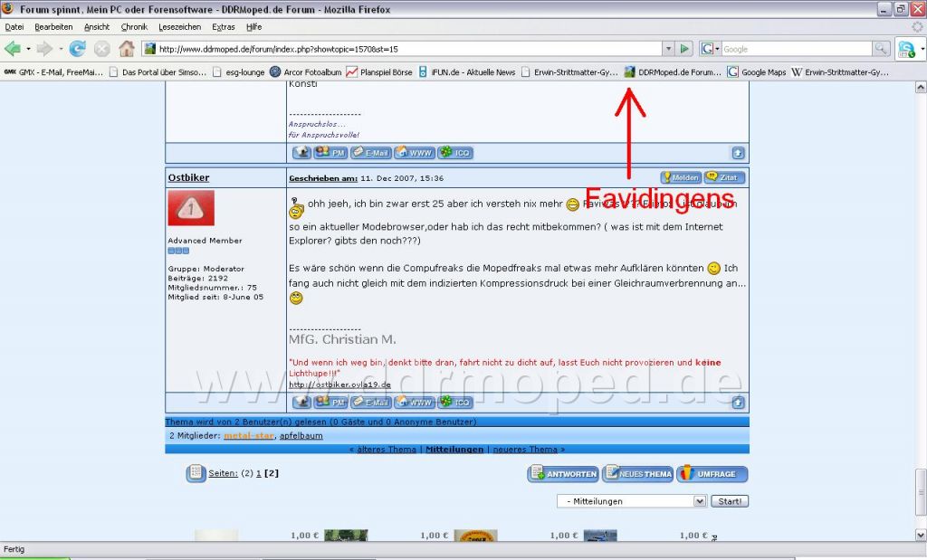Image resolution: width=927 pixels, height=560 pixels.
Task: Click the vertical scrollbar down arrow
Action: pos(921,533)
